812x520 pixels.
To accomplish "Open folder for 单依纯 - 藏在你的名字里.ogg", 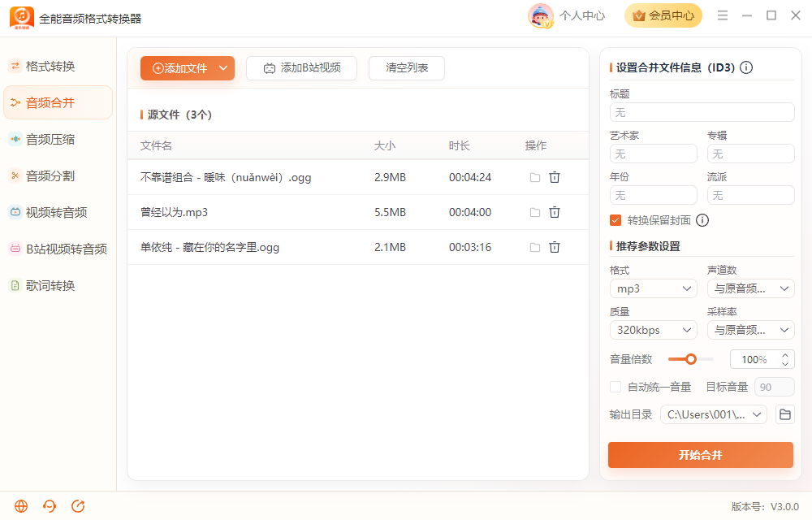I will [x=535, y=248].
